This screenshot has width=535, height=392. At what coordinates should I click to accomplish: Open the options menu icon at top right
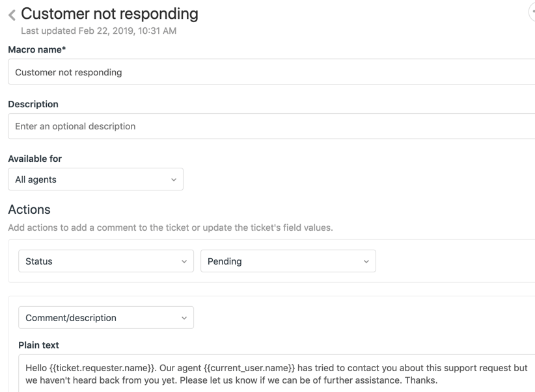pyautogui.click(x=532, y=12)
